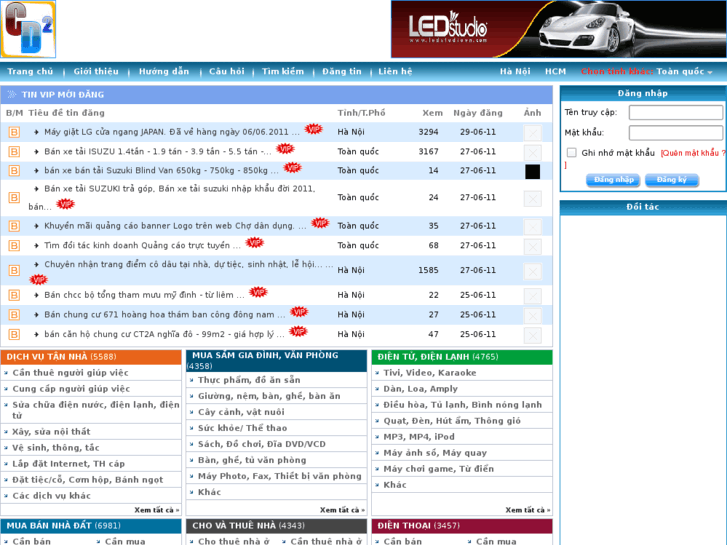The image size is (727, 545).
Task: Click Xem tất cả under Dịch vụ tận nhà
Action: pyautogui.click(x=157, y=510)
